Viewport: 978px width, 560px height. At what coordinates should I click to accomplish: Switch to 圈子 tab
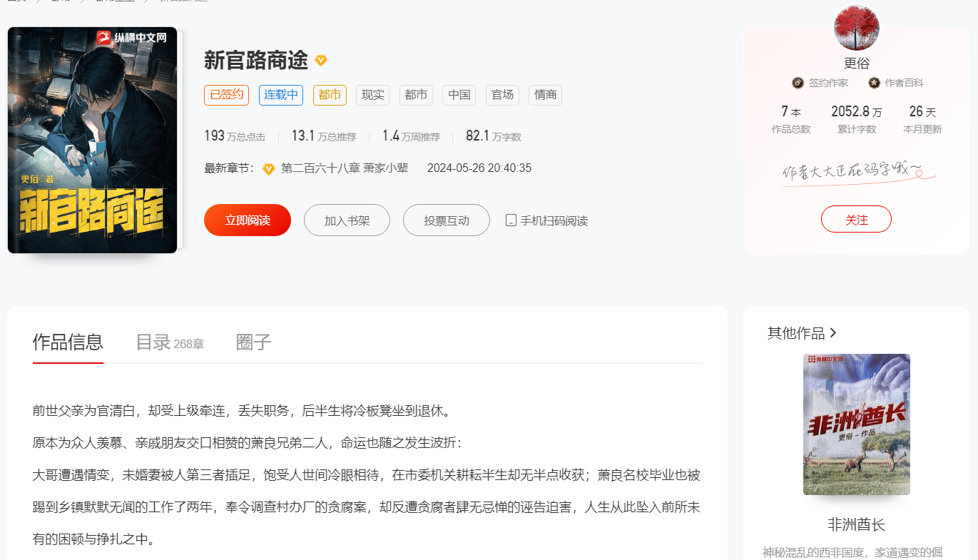click(254, 342)
